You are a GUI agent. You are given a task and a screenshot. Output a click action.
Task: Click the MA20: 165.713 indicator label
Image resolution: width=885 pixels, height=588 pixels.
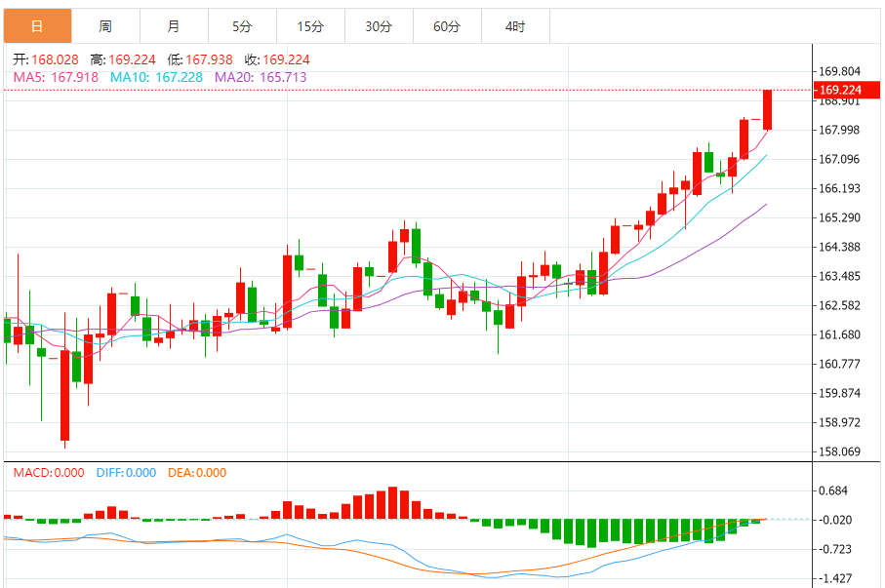point(261,77)
